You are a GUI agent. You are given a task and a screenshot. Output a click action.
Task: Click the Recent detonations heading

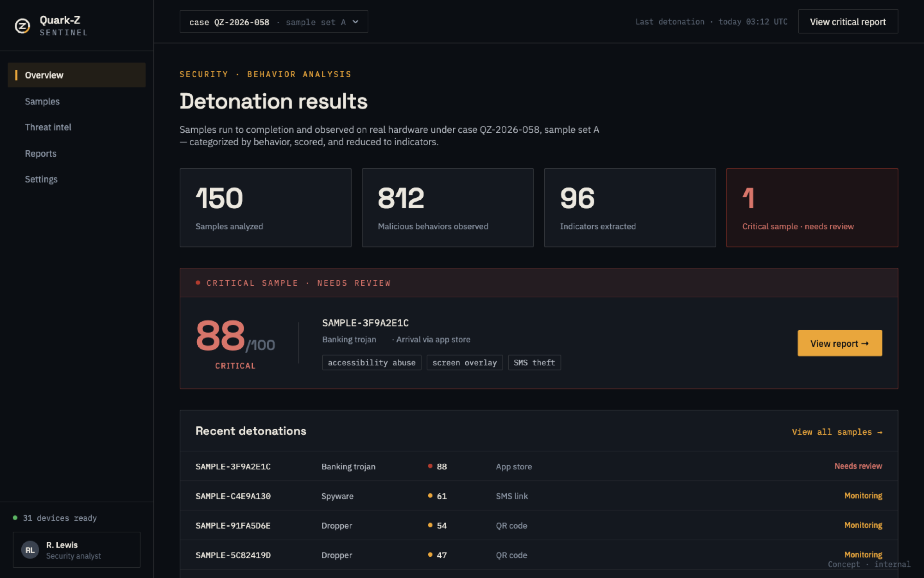pos(251,431)
